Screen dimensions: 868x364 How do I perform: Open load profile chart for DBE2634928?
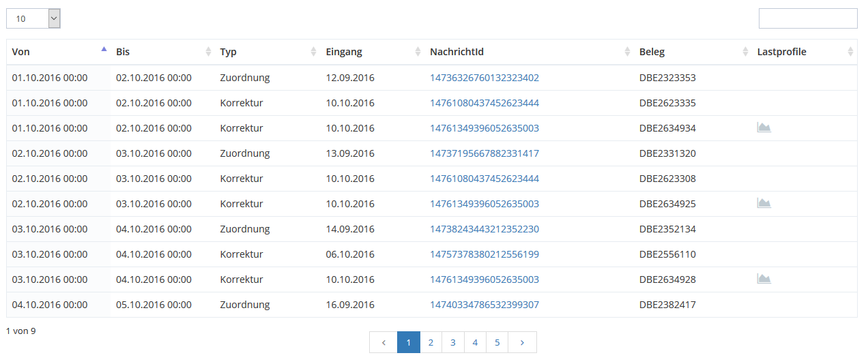764,279
